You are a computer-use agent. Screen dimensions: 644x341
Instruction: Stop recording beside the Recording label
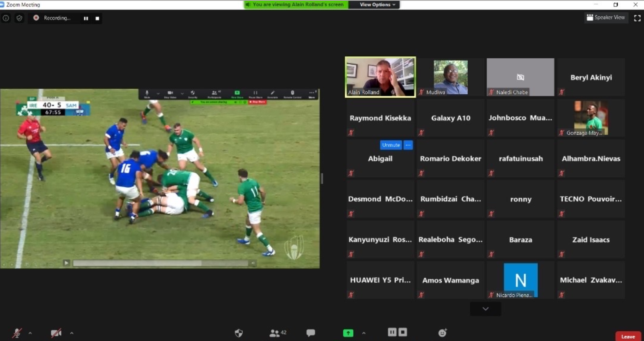click(x=97, y=18)
